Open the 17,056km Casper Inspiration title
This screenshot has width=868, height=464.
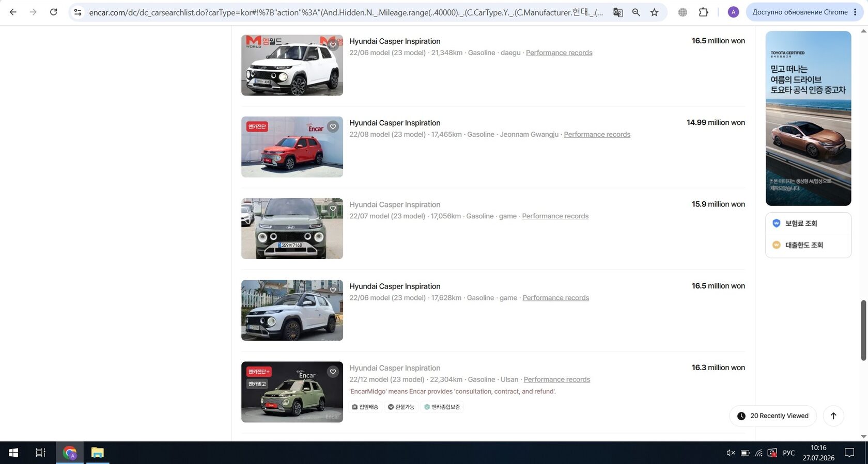(x=395, y=204)
